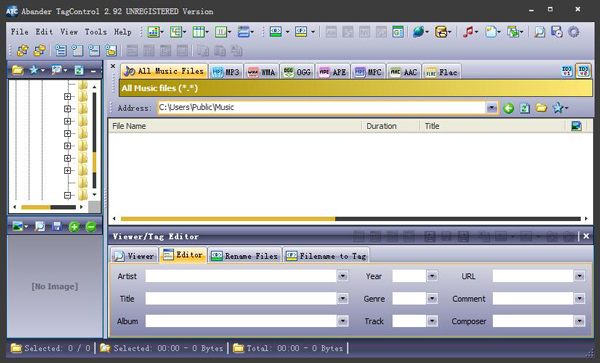Click the globe web lookup icon
Viewport: 600px width, 363px height.
[418, 32]
